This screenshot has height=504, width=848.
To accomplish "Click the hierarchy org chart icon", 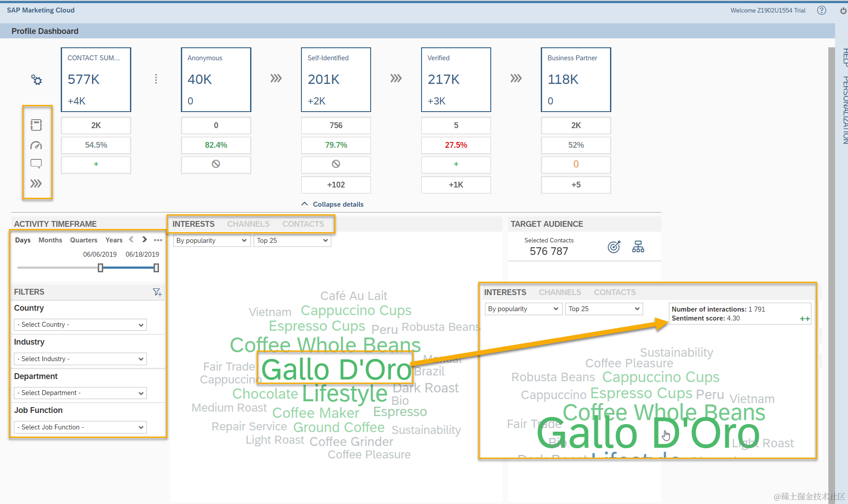I will click(x=638, y=246).
